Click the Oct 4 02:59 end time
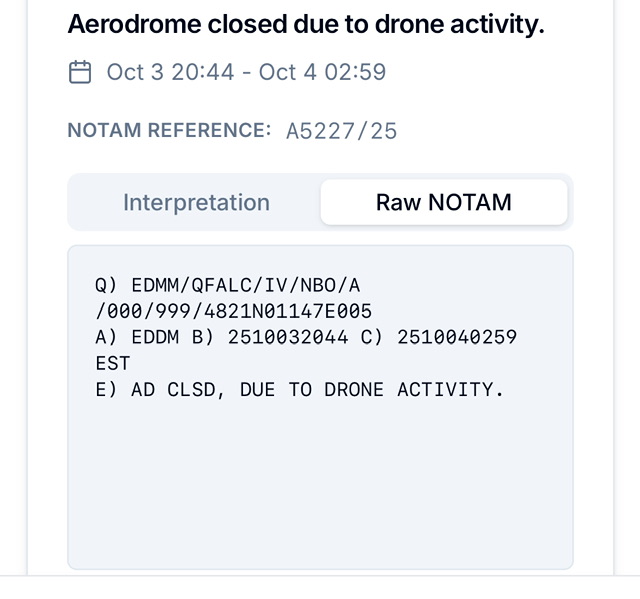 point(322,72)
